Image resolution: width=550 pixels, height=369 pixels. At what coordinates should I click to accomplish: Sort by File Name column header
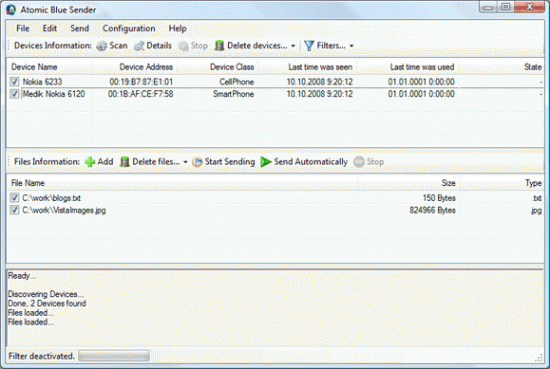(182, 183)
